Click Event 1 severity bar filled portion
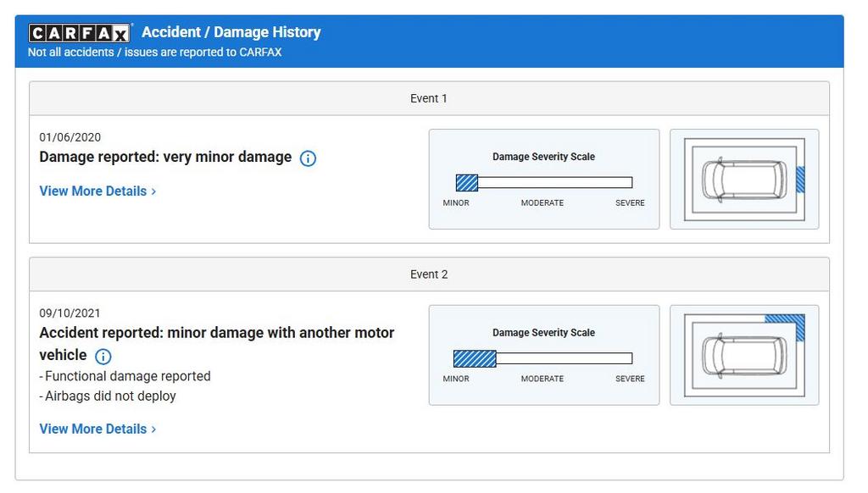This screenshot has width=868, height=493. click(x=467, y=182)
